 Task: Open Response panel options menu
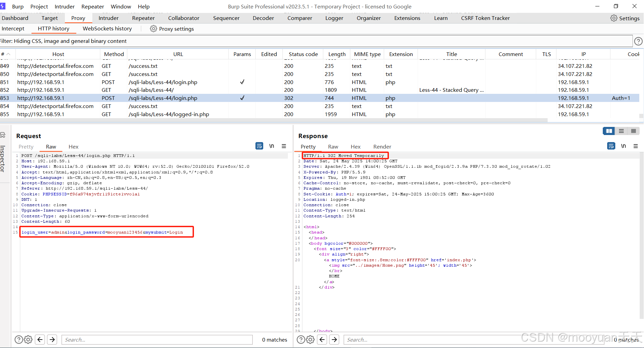636,146
